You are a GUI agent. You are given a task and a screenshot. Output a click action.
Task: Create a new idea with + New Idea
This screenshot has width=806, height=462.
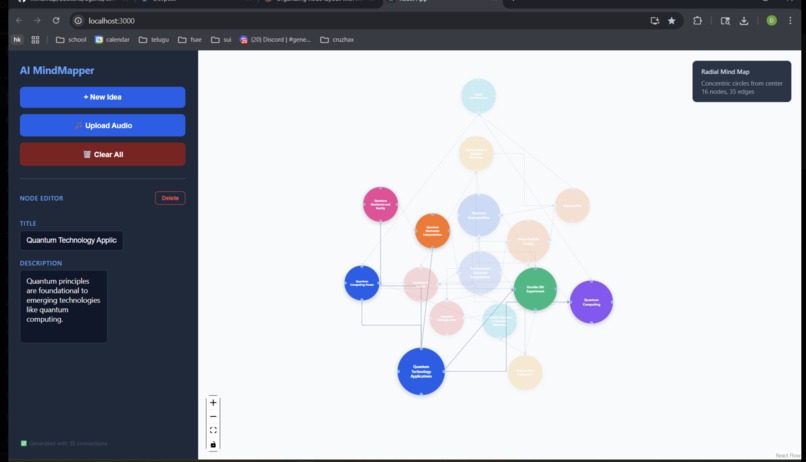(102, 97)
